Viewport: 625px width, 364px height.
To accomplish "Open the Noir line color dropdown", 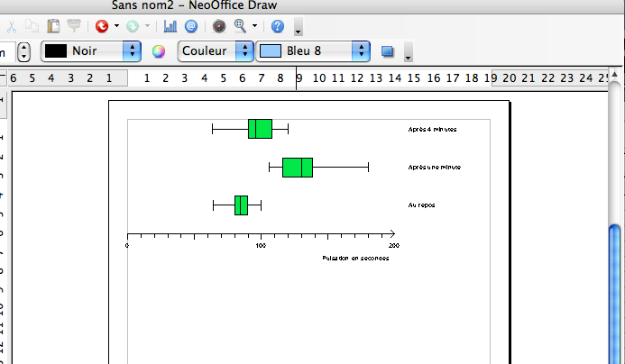I will (133, 51).
